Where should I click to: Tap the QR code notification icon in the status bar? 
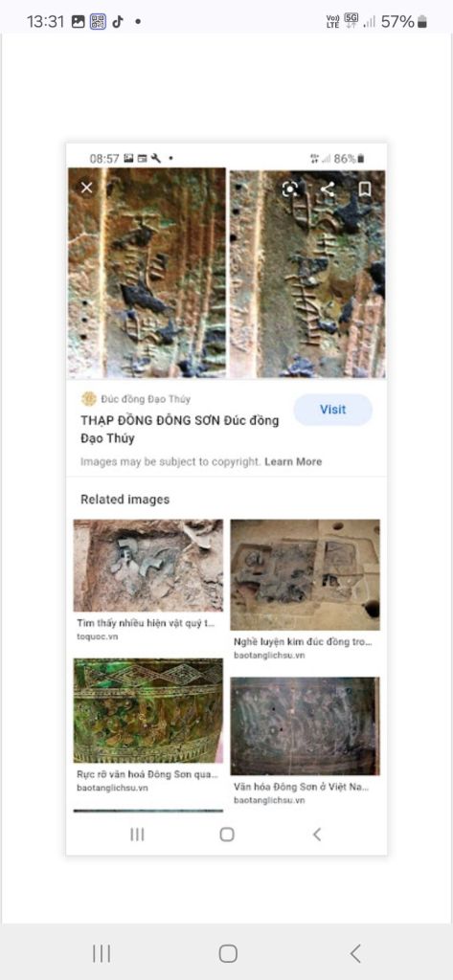click(98, 22)
